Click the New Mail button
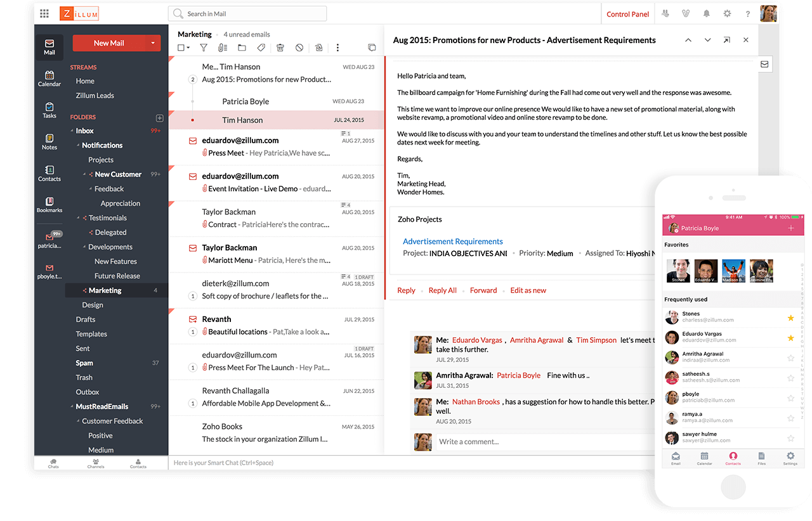812x521 pixels. (109, 43)
